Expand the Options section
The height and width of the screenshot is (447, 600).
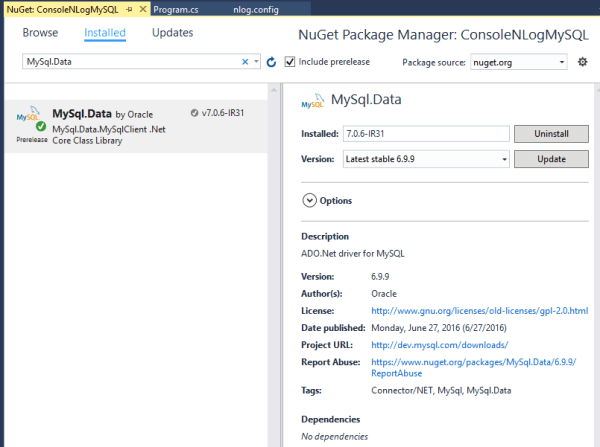(309, 201)
